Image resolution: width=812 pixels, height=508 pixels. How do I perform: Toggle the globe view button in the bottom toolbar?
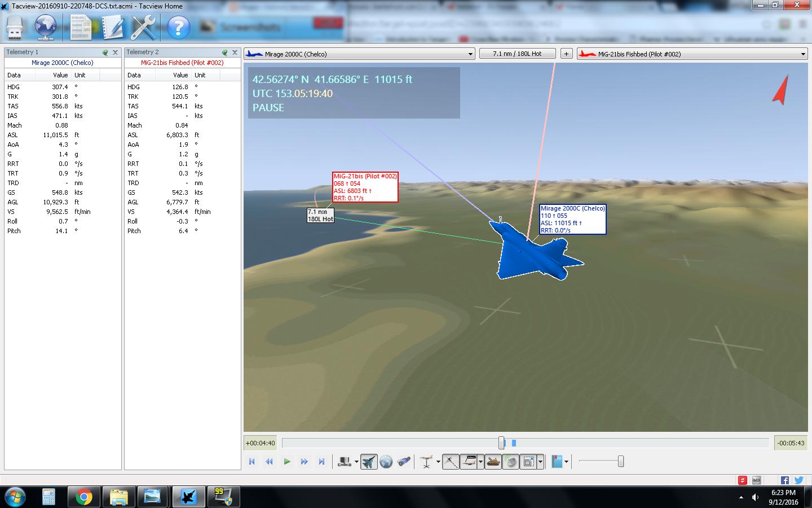[x=386, y=462]
